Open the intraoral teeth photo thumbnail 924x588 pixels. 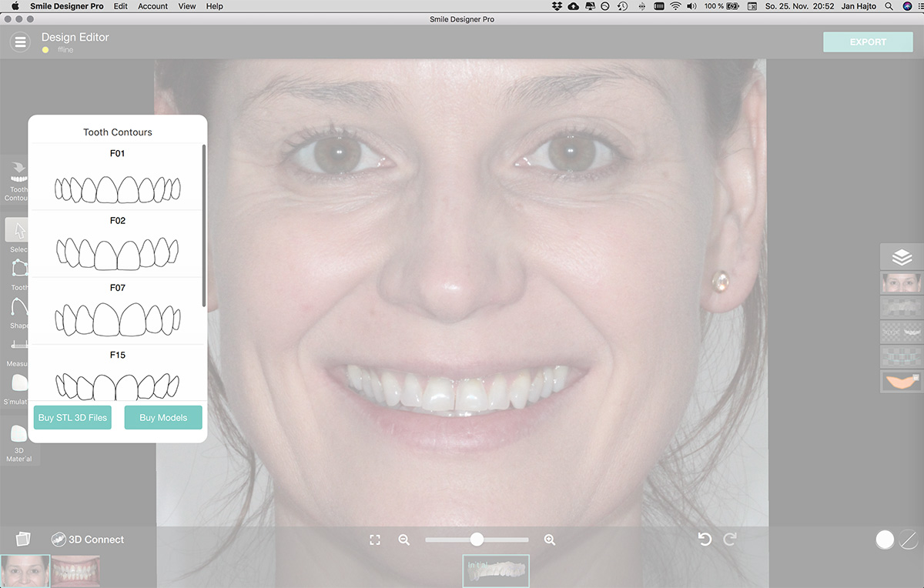click(x=75, y=571)
